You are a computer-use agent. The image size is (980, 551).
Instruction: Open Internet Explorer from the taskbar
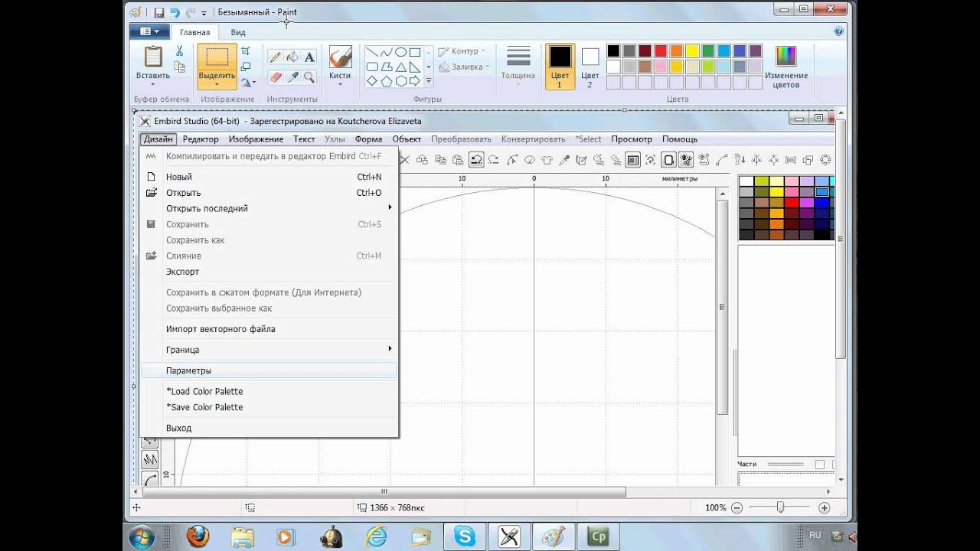tap(376, 536)
